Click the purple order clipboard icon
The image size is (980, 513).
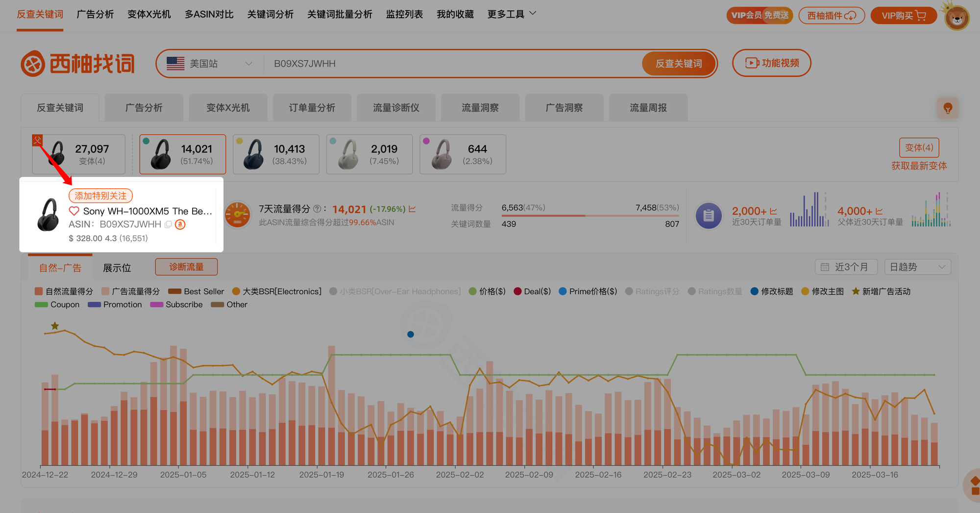[x=709, y=216]
